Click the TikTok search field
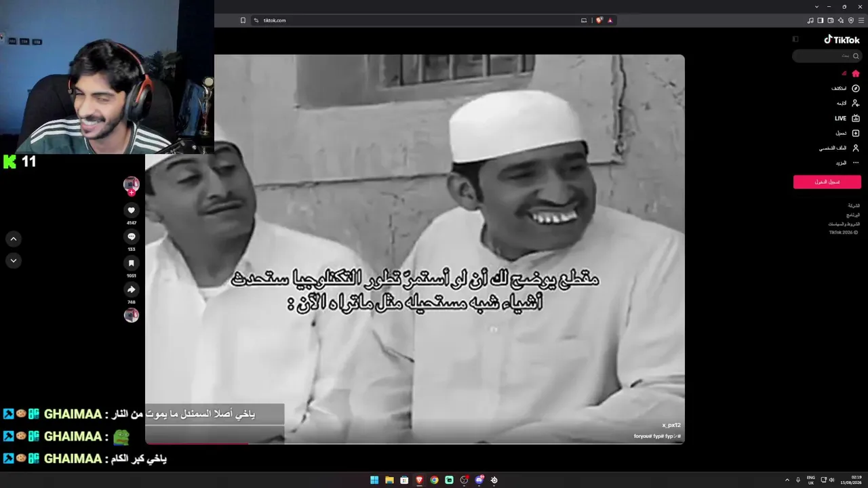 [x=827, y=56]
